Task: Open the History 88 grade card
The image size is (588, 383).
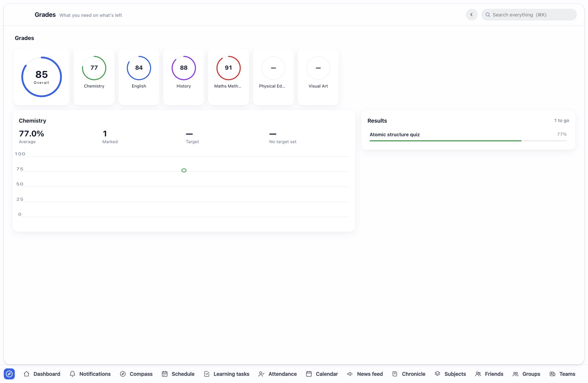Action: click(184, 77)
